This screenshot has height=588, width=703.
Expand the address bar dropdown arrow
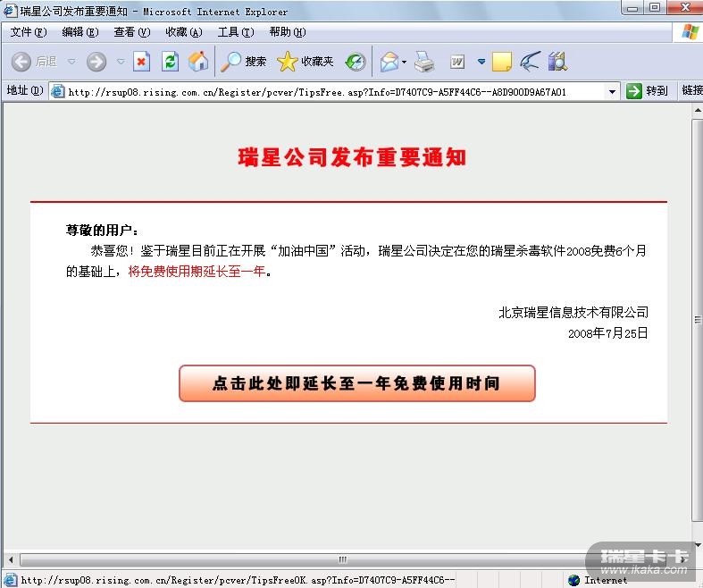[612, 92]
